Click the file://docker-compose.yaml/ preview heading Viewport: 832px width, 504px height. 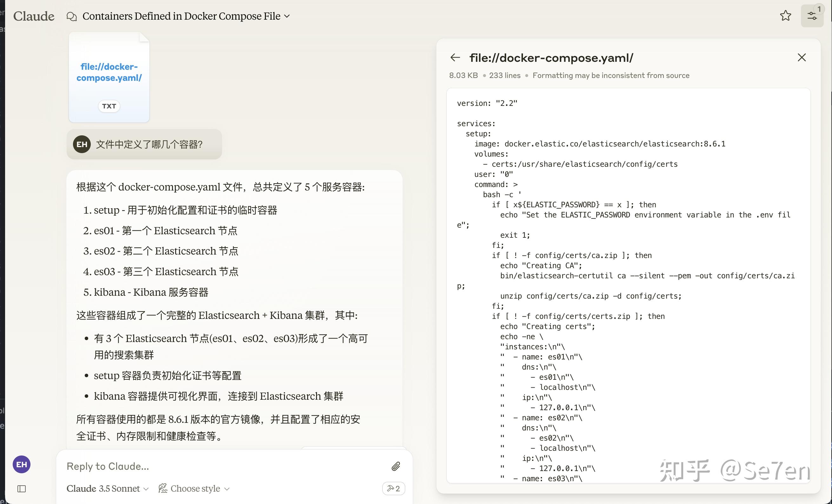click(x=551, y=58)
